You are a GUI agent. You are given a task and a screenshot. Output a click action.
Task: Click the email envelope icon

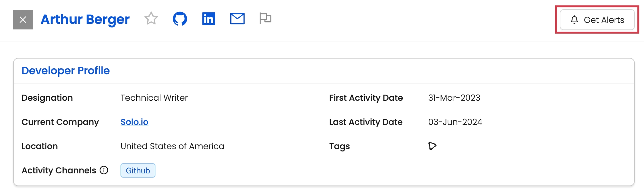tap(237, 19)
